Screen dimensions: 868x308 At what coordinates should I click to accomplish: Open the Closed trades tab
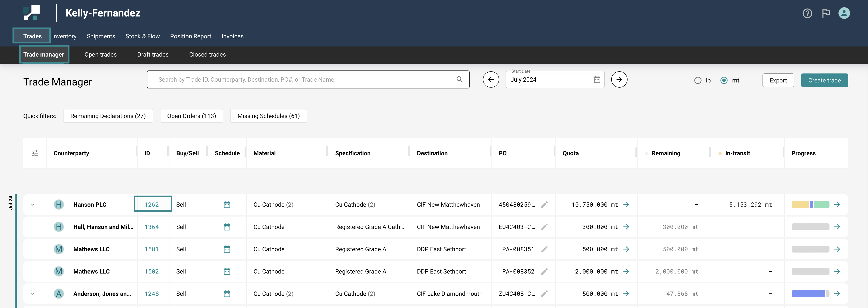(207, 55)
